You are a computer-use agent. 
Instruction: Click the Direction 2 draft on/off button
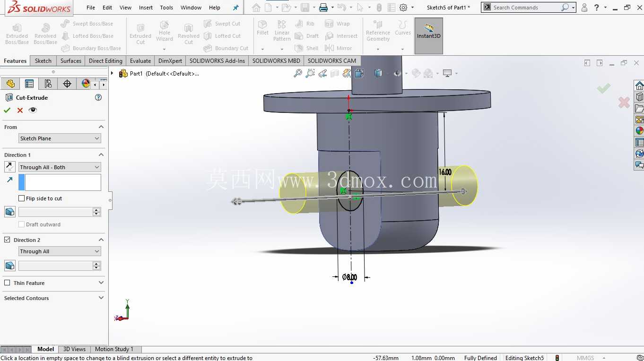coord(9,266)
